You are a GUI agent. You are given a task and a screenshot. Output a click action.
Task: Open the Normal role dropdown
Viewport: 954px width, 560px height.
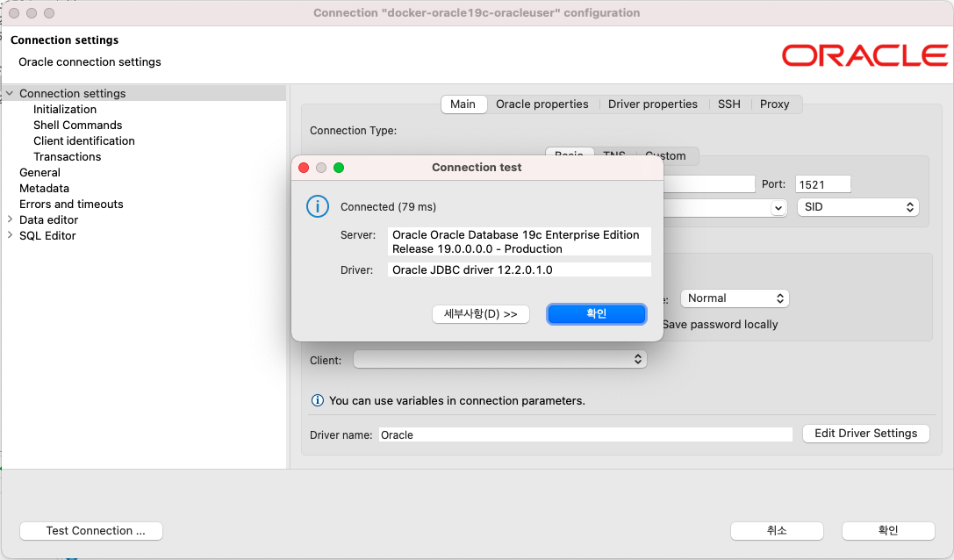click(735, 298)
